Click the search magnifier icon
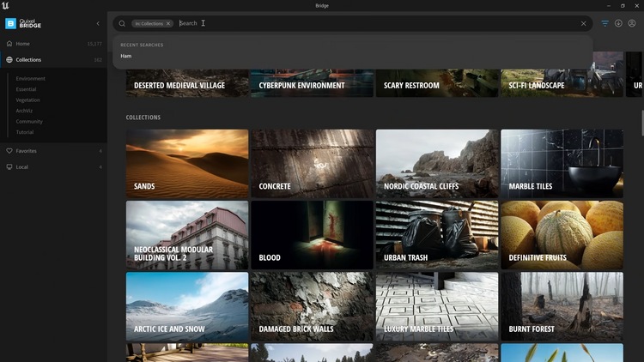Viewport: 644px width, 362px height. click(122, 23)
